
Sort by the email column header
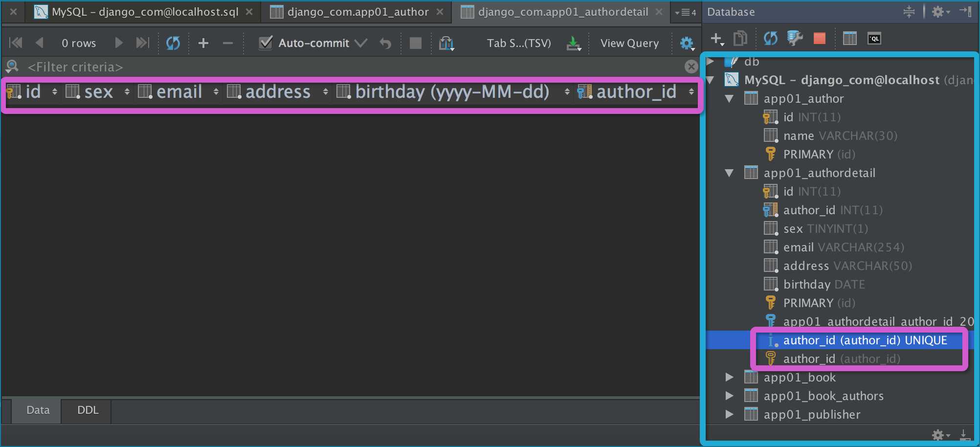179,91
